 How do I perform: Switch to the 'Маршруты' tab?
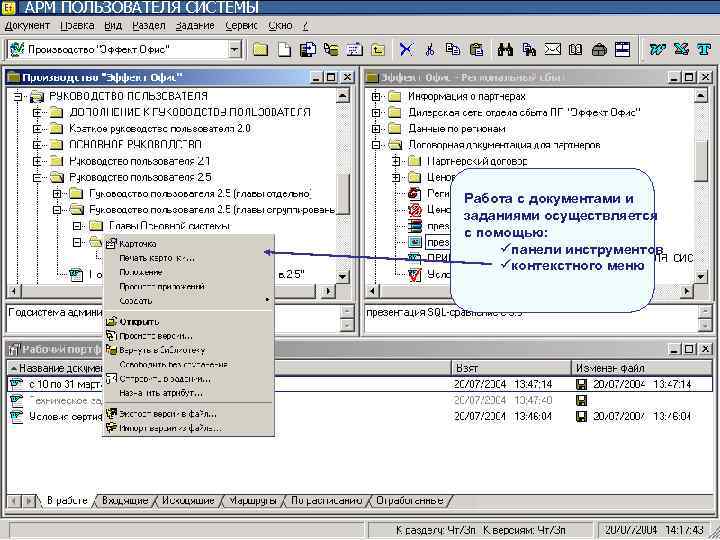[252, 501]
